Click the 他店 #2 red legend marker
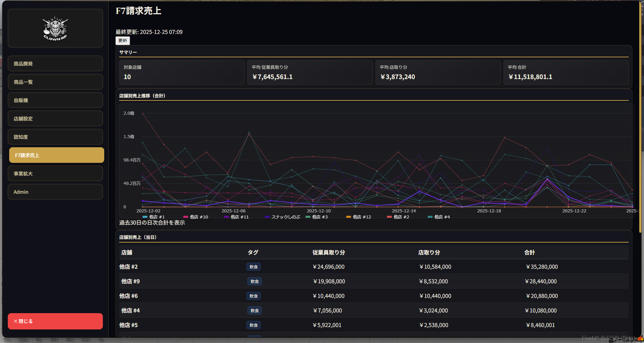The image size is (644, 343). click(x=389, y=217)
